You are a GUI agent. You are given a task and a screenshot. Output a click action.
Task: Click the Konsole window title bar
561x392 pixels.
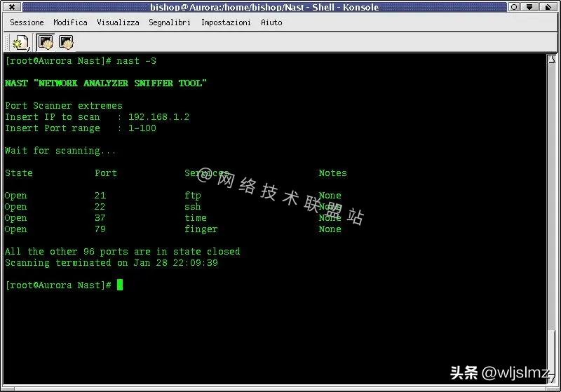pyautogui.click(x=264, y=7)
